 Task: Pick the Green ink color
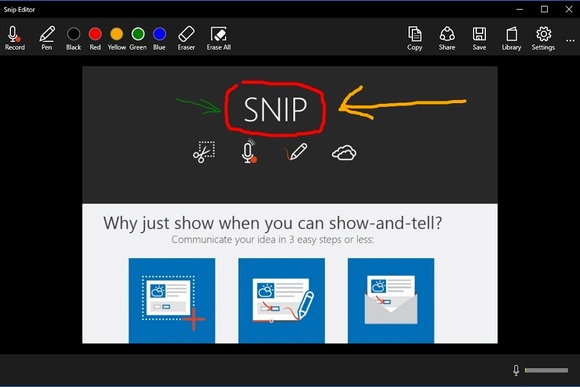pos(138,38)
